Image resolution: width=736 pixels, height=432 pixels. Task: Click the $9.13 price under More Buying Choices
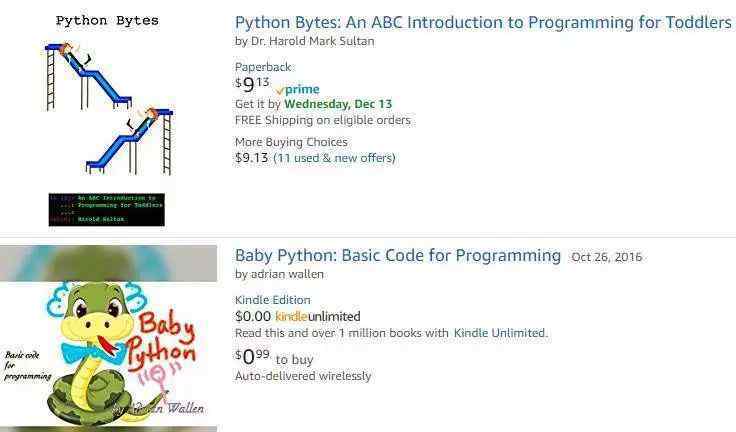point(251,158)
